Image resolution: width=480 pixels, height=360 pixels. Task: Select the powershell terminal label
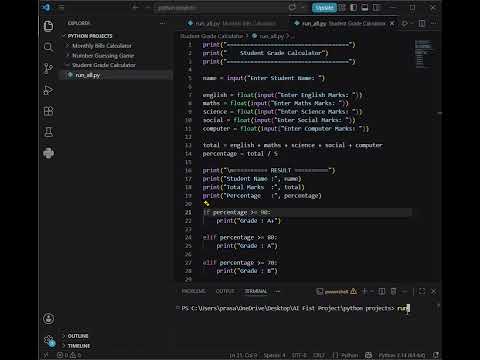337,292
